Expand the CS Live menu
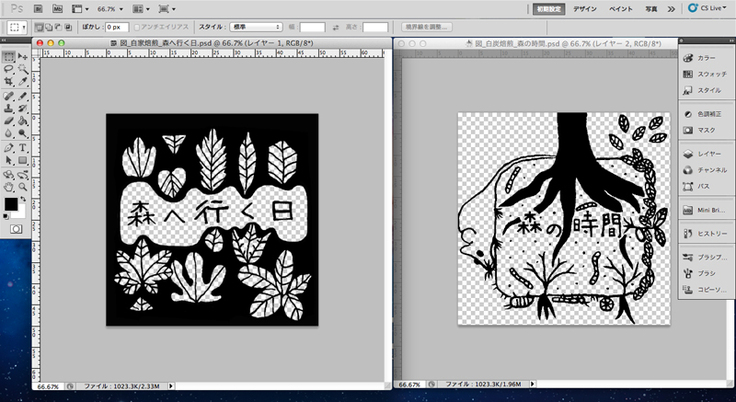This screenshot has width=736, height=402. 709,7
